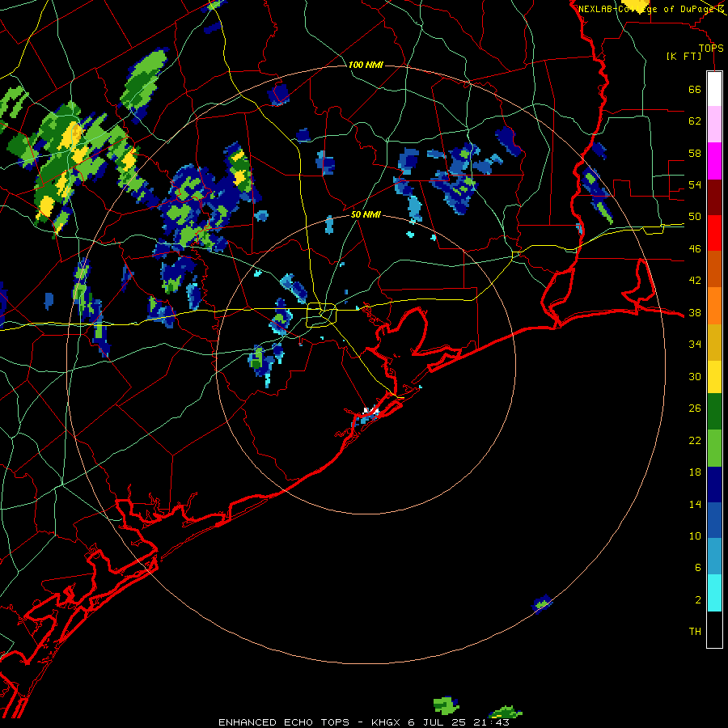Click the green echo at the bottom edge, left of the timestamp

(446, 705)
